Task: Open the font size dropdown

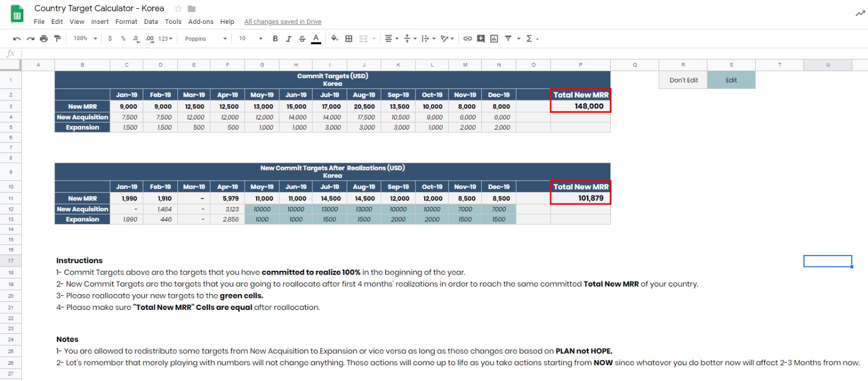Action: [251, 39]
